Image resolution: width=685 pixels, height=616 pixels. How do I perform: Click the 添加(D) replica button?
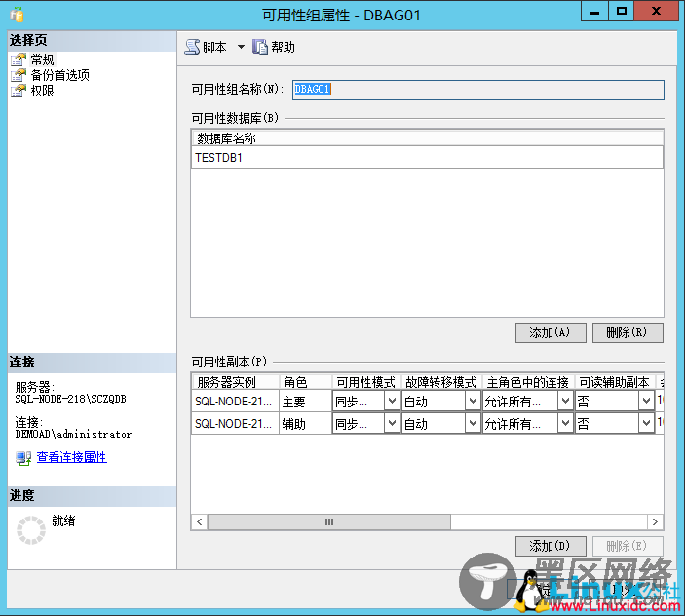click(x=551, y=546)
